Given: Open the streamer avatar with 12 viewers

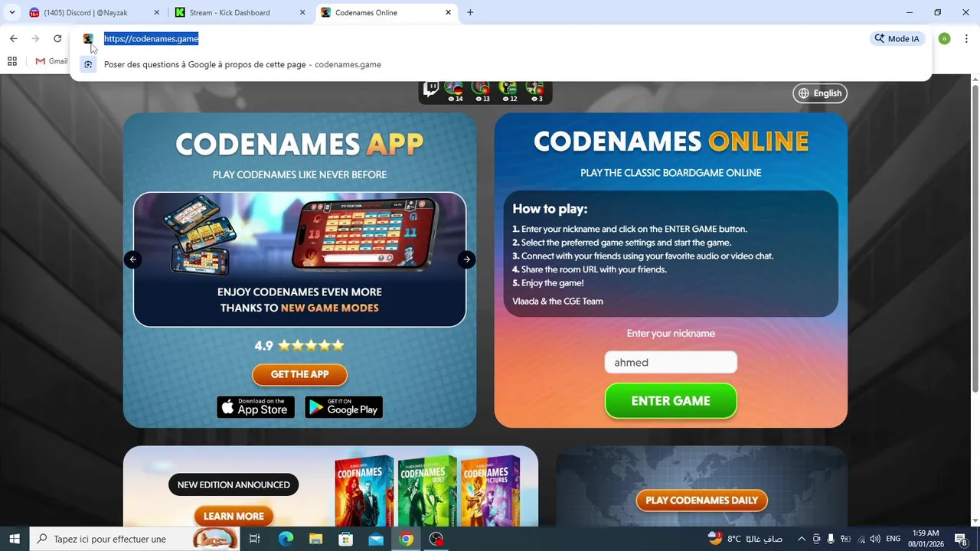Looking at the screenshot, I should point(508,88).
